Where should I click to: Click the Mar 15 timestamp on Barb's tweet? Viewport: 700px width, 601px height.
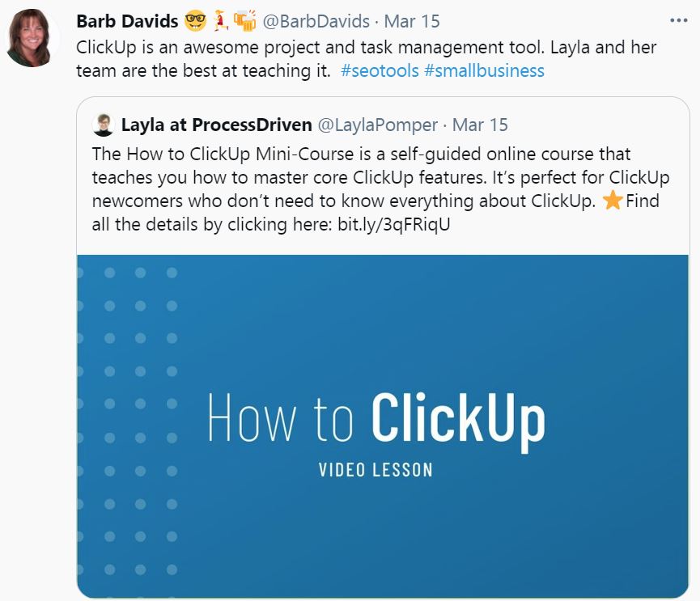412,21
